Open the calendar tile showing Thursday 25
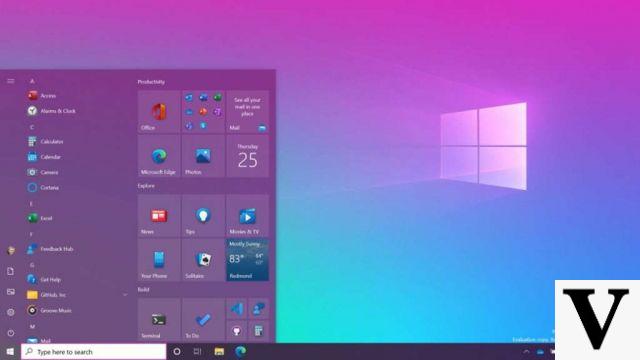 pyautogui.click(x=247, y=156)
